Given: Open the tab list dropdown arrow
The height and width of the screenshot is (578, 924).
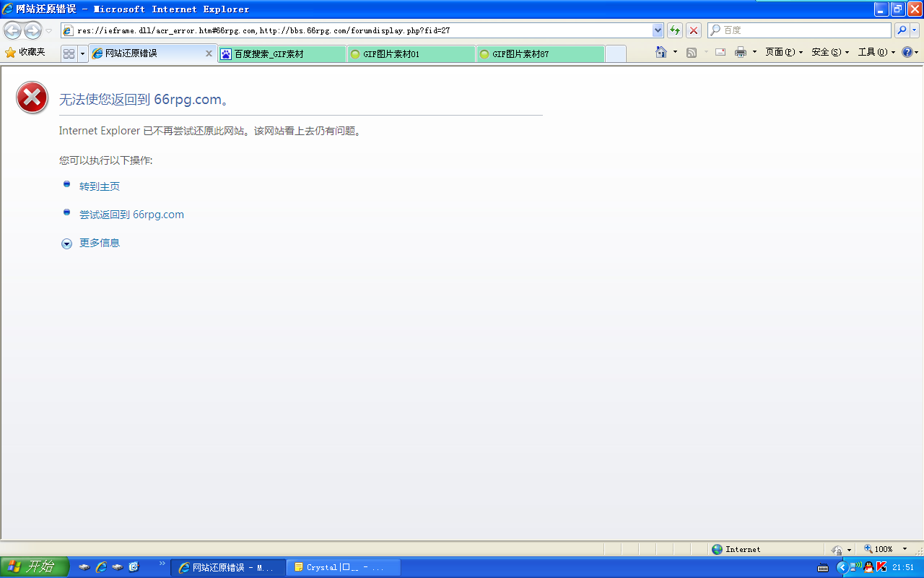Looking at the screenshot, I should 82,53.
